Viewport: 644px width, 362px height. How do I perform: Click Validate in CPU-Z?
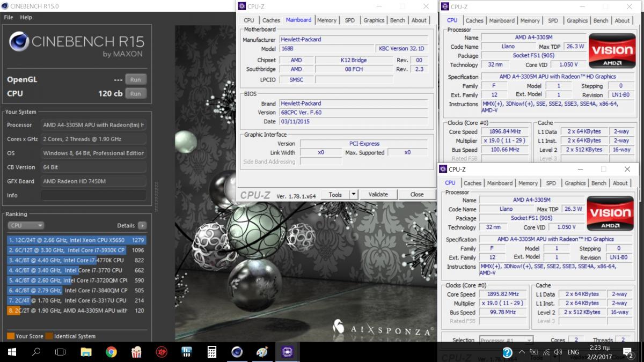[x=378, y=195]
